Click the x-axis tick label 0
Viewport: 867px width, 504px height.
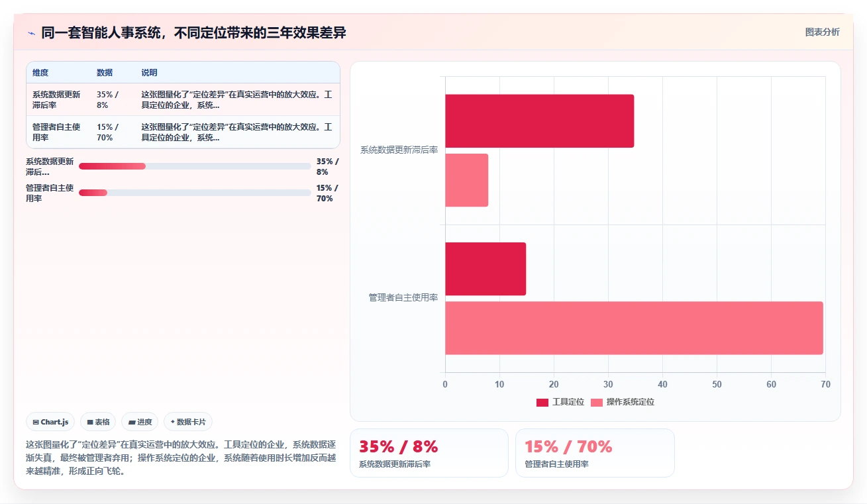point(445,384)
